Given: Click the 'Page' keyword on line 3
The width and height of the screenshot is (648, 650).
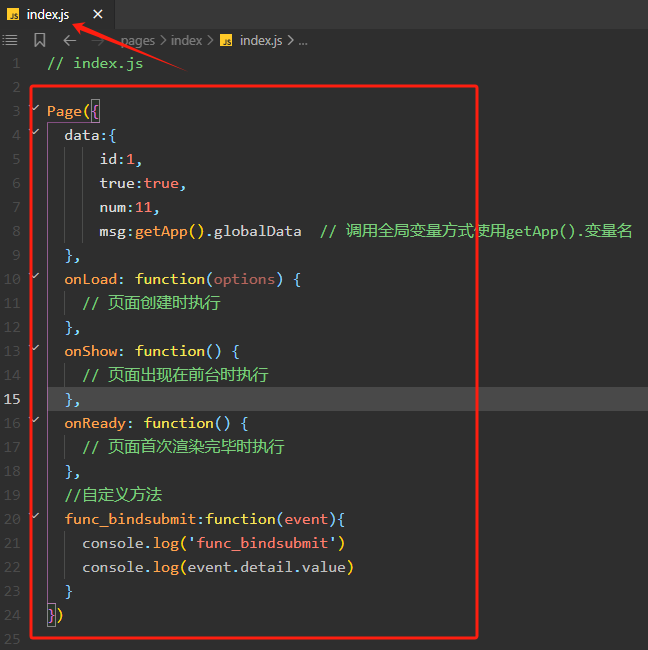Looking at the screenshot, I should pos(64,111).
